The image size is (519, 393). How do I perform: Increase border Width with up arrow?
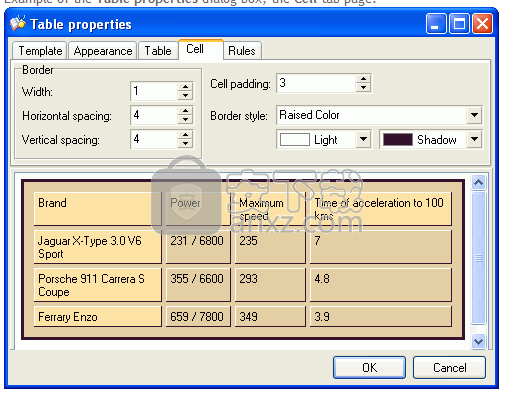(x=185, y=87)
